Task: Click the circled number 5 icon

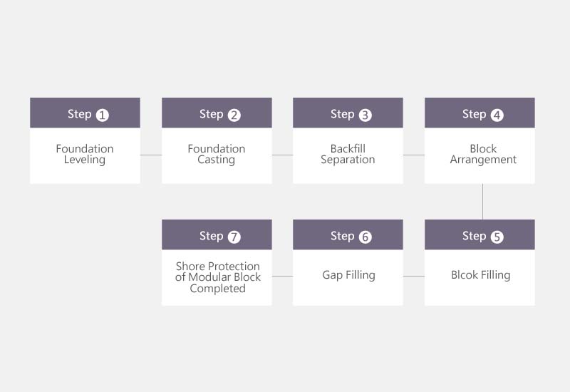Action: (x=497, y=237)
